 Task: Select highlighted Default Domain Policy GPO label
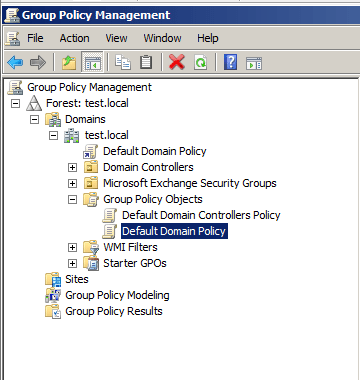point(174,231)
